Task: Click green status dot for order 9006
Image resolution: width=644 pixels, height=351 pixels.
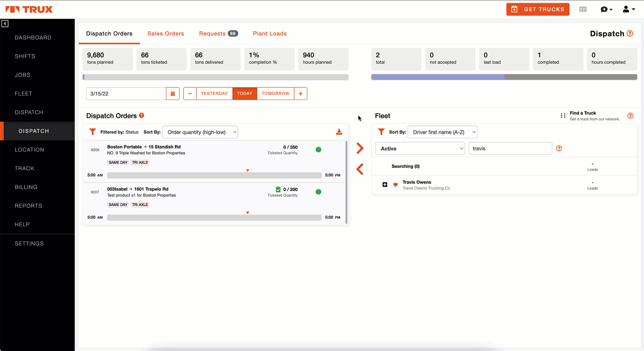Action: click(x=319, y=149)
